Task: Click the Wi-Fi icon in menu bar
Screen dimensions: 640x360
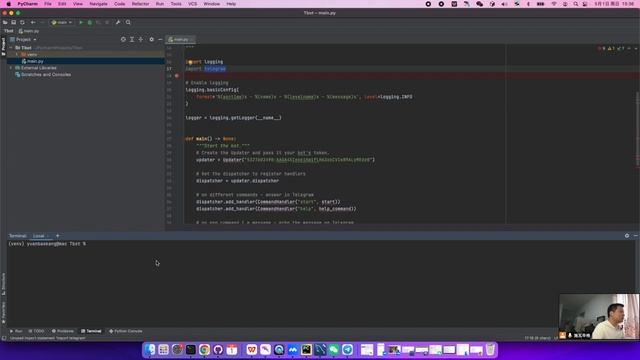Action: click(554, 4)
